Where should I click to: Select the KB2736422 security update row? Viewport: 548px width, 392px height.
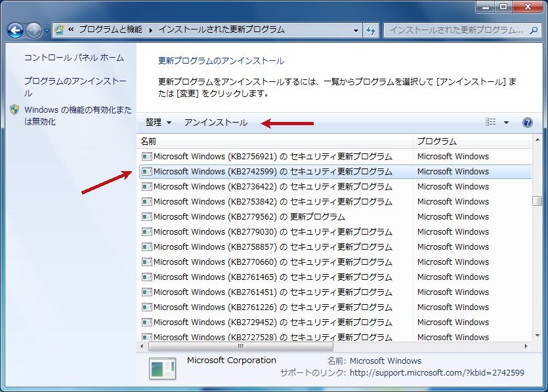[335, 186]
